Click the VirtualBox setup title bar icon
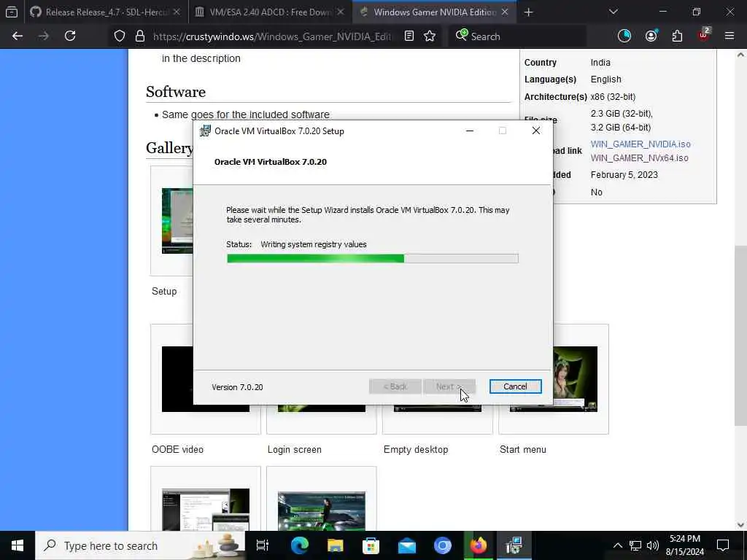The height and width of the screenshot is (560, 747). pos(205,131)
